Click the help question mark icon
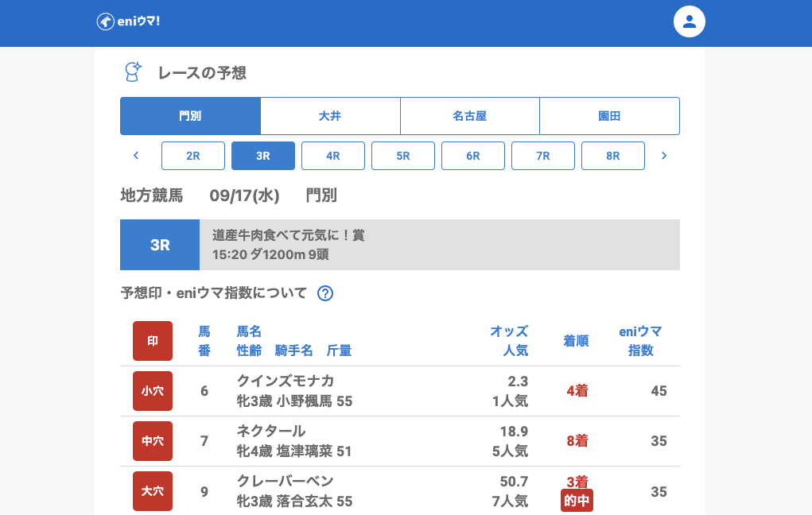The image size is (812, 515). click(x=324, y=293)
